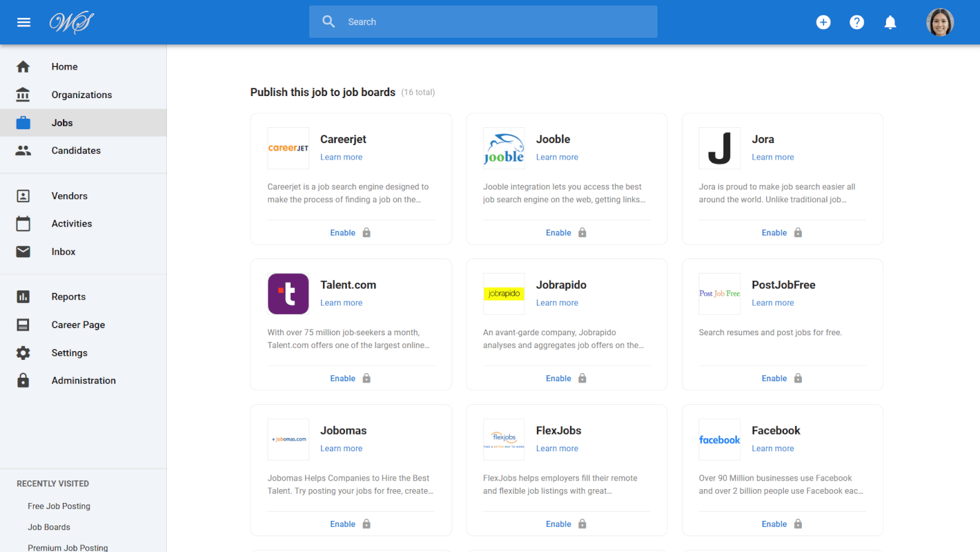Open FlexJobs Learn more link
The height and width of the screenshot is (552, 980).
pyautogui.click(x=558, y=449)
